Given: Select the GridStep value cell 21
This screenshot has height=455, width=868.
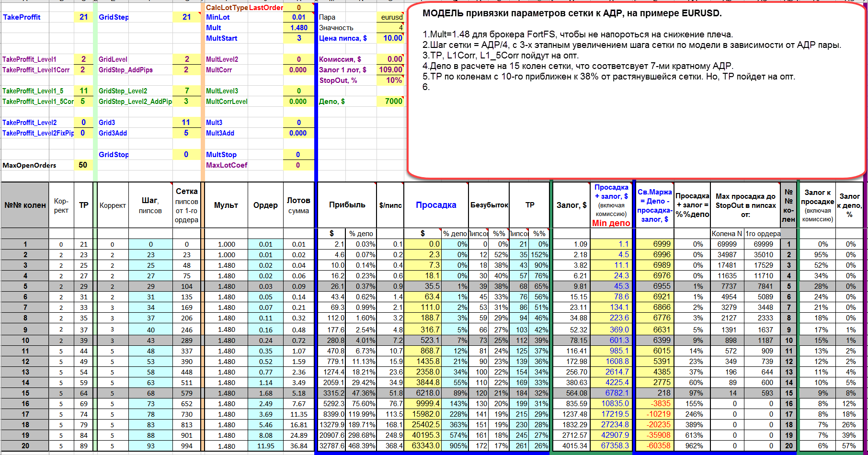Looking at the screenshot, I should coord(187,17).
